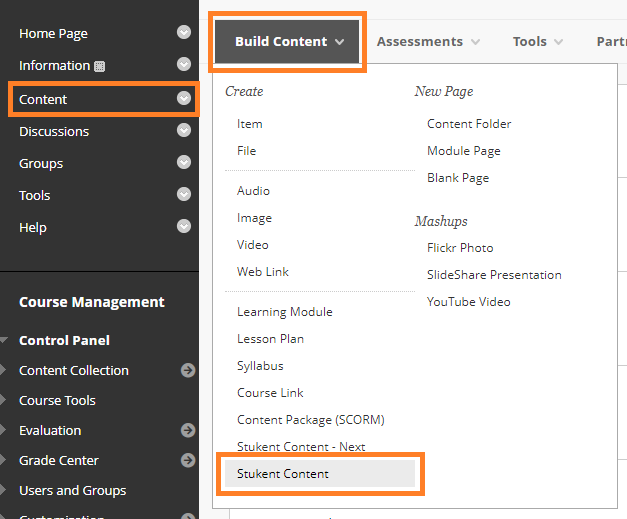Screen dimensions: 627x519
Task: Select Content Package (SCORM)
Action: point(310,420)
